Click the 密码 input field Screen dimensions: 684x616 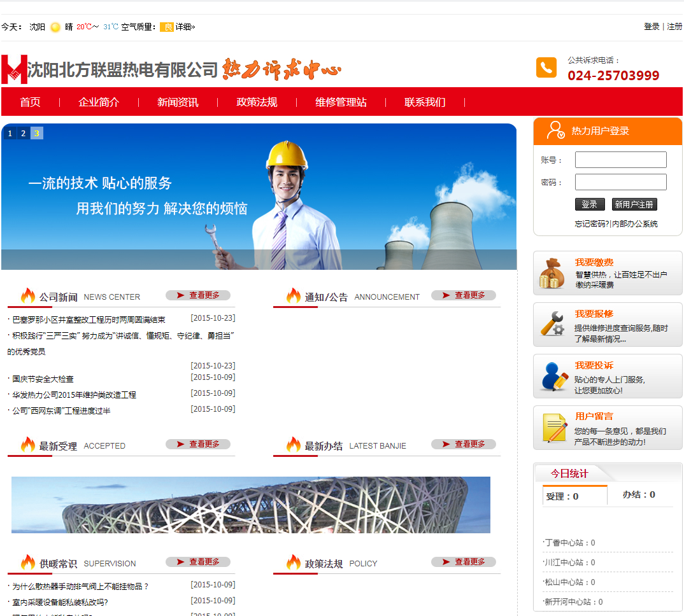point(621,182)
